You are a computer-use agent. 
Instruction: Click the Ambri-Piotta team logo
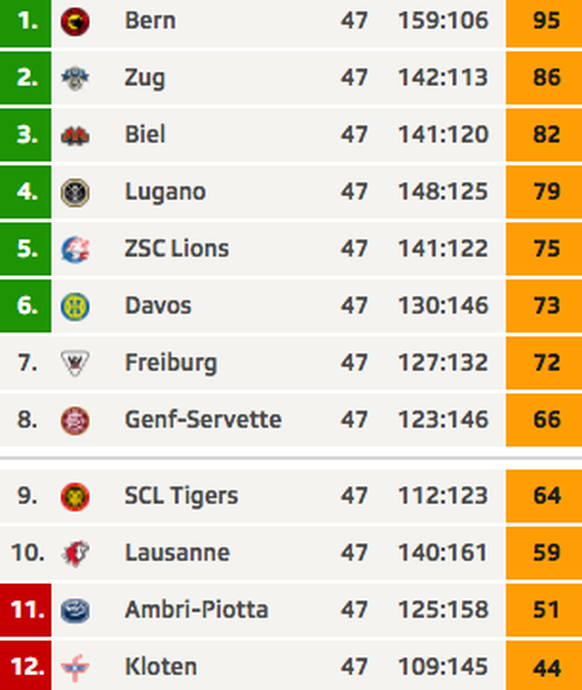pos(75,610)
